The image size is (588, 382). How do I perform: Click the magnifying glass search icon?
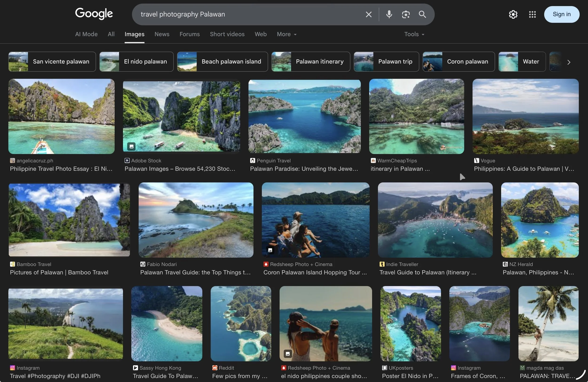pyautogui.click(x=422, y=14)
